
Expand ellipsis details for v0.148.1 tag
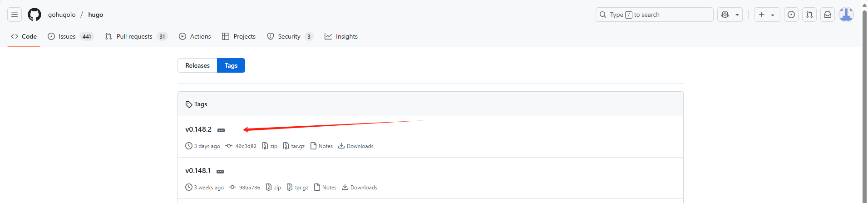pos(220,172)
